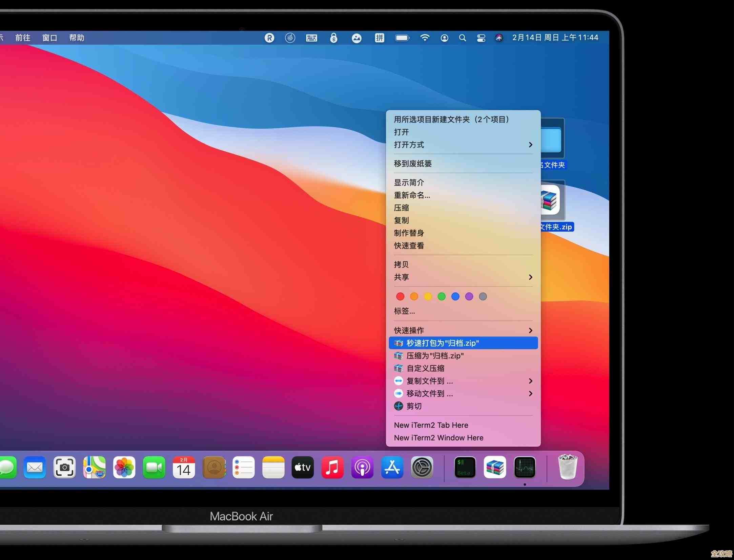Click New iTerm2 Tab Here

[x=431, y=425]
